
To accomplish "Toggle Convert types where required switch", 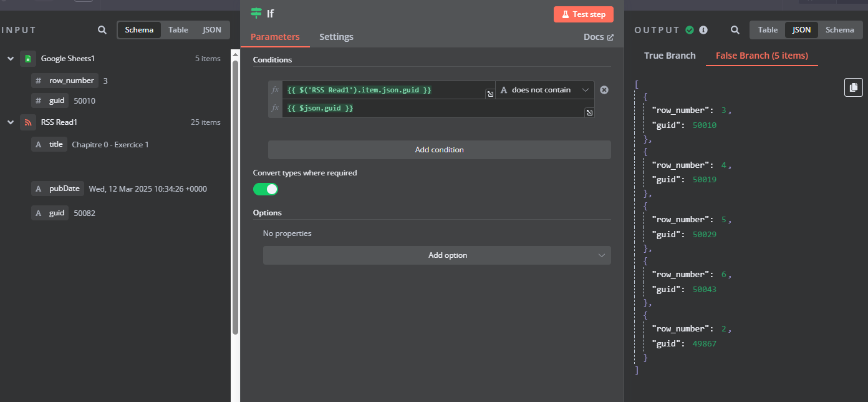I will coord(266,189).
